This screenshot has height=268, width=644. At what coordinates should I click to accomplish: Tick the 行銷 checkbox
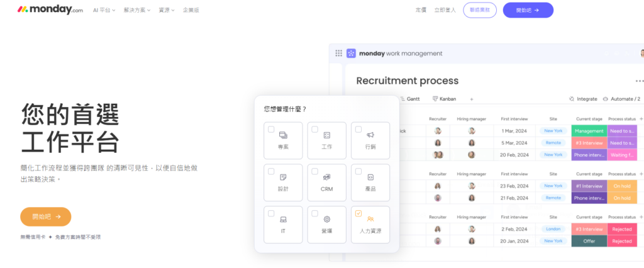tap(358, 129)
